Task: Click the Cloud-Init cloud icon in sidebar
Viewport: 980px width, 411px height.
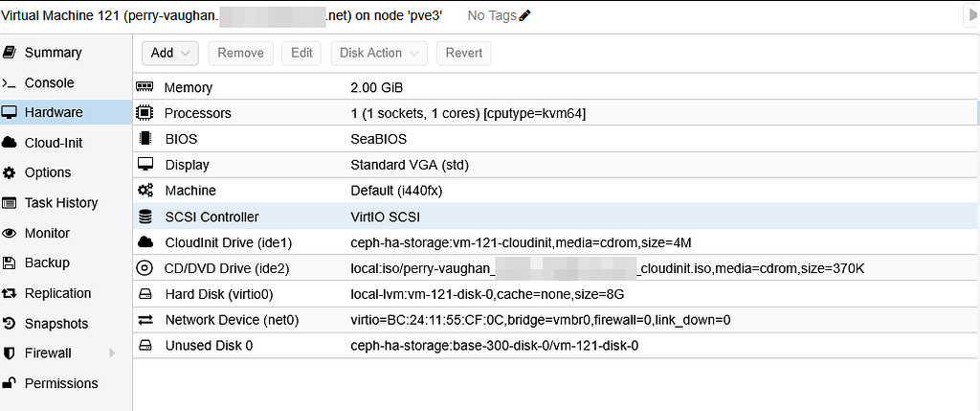Action: coord(10,143)
